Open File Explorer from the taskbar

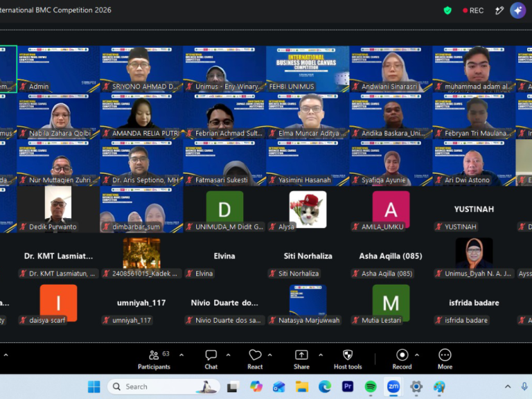[301, 387]
